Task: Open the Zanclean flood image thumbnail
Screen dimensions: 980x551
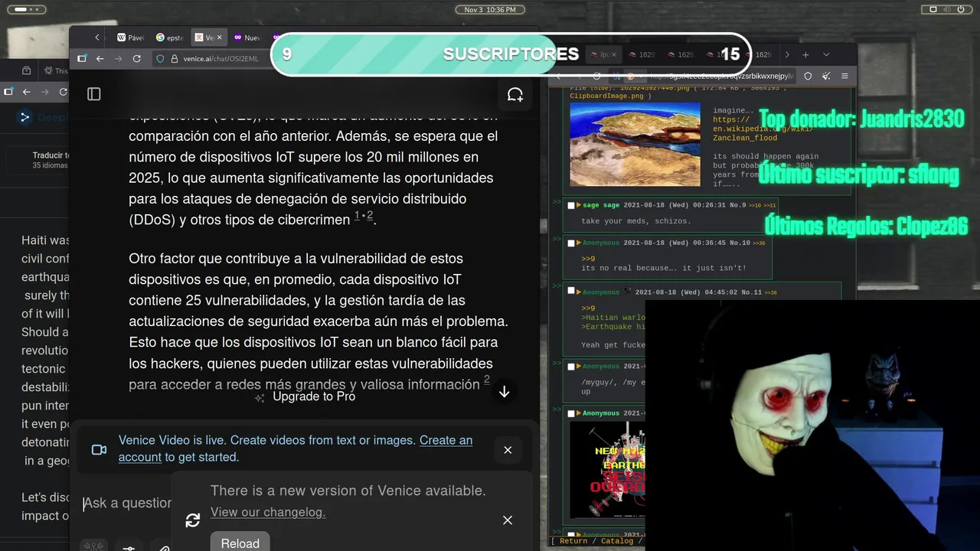Action: click(635, 144)
